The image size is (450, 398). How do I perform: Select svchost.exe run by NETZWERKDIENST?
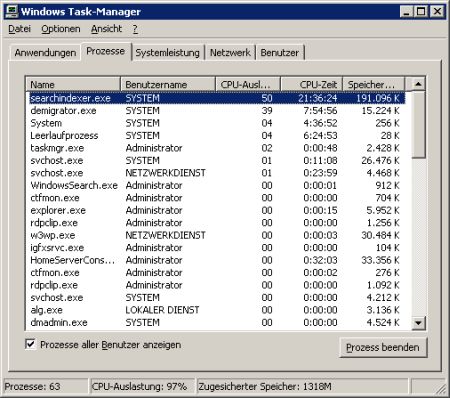[x=216, y=173]
